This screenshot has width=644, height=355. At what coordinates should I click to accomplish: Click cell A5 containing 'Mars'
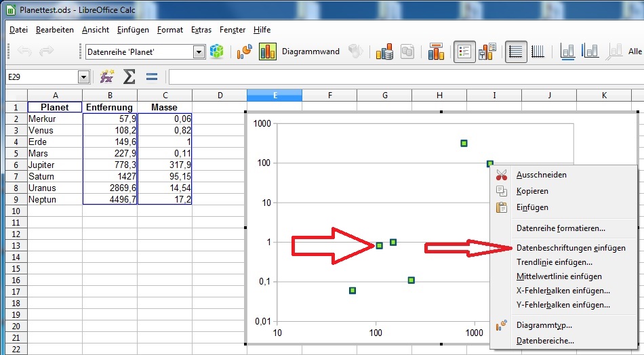[54, 154]
